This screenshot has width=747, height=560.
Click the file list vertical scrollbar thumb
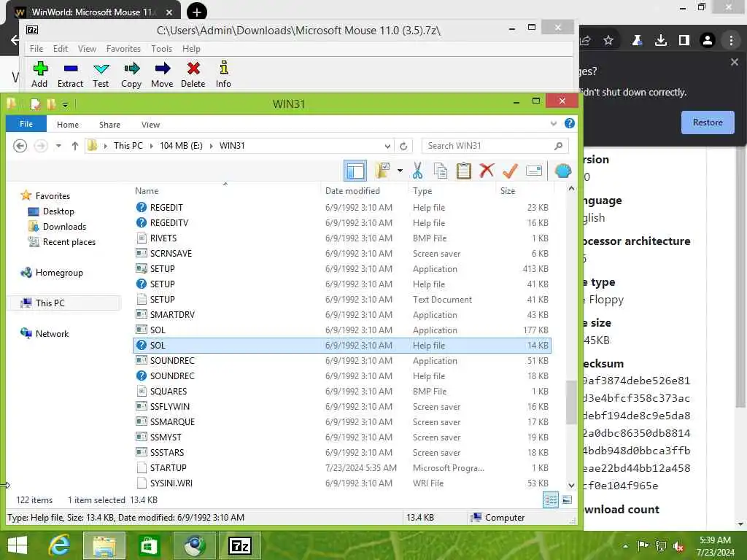(571, 402)
